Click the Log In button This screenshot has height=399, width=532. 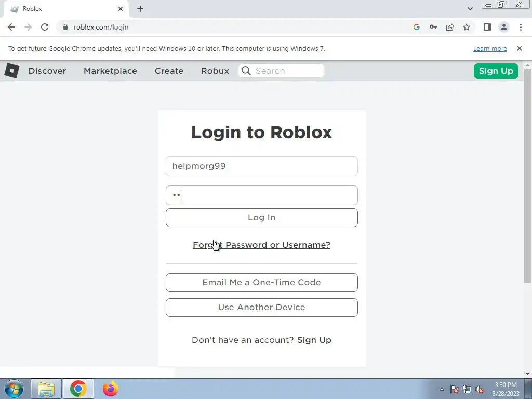click(x=262, y=218)
